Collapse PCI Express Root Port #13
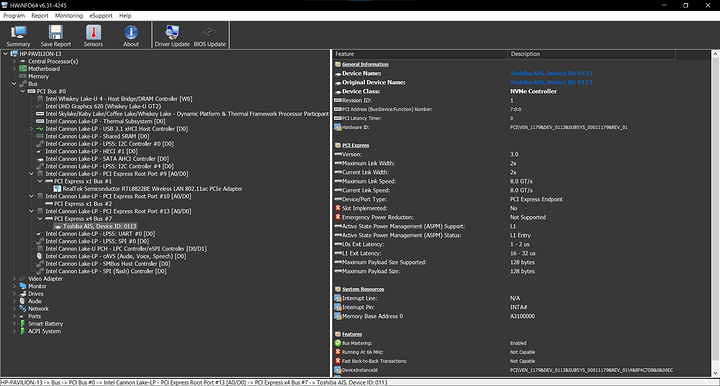Screen dimensions: 720x386 [x=31, y=211]
